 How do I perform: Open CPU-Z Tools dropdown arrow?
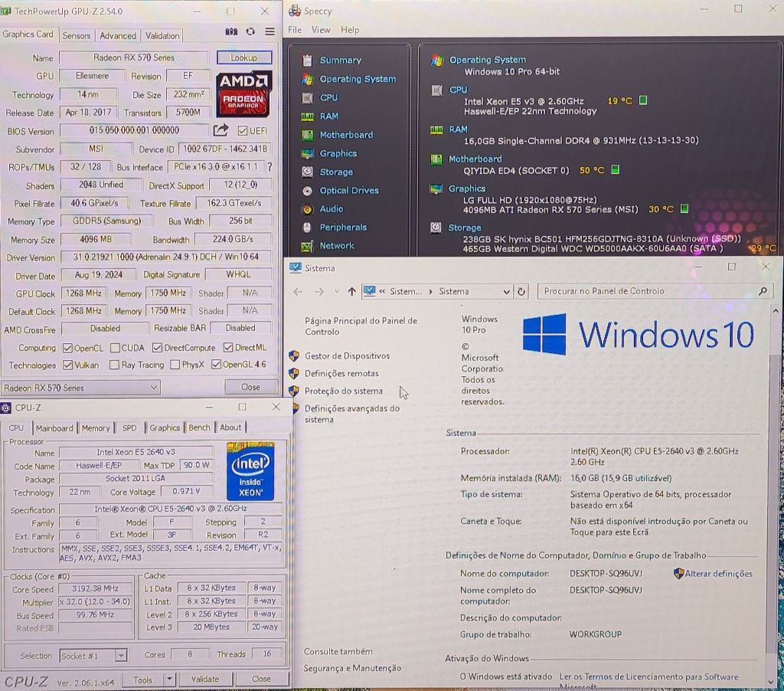[169, 679]
